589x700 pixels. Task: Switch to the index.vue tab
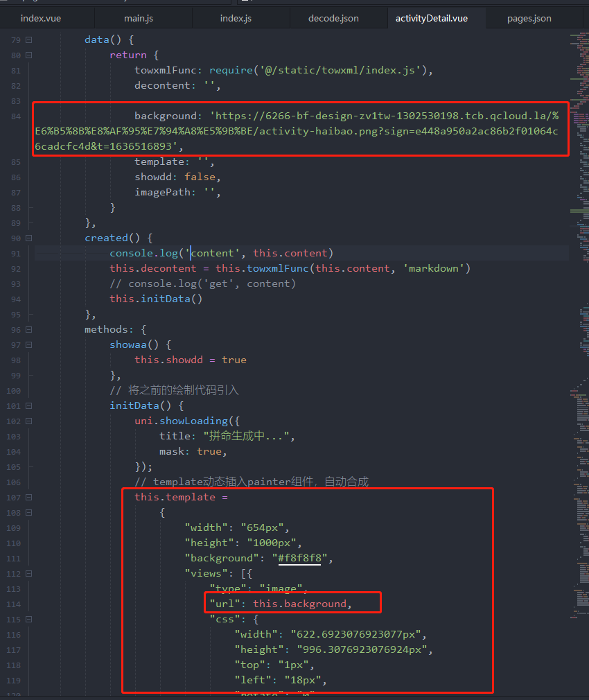click(x=41, y=18)
